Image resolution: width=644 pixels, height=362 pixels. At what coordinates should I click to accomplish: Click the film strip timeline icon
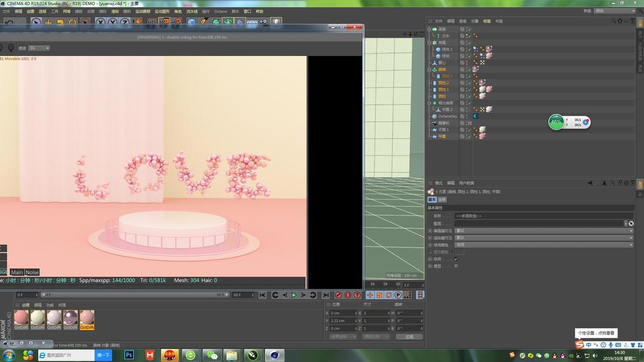420,295
